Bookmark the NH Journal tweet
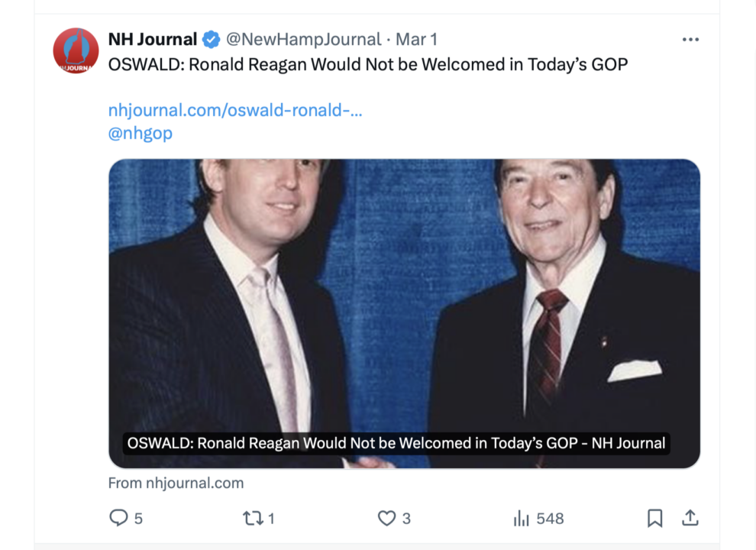 (654, 518)
